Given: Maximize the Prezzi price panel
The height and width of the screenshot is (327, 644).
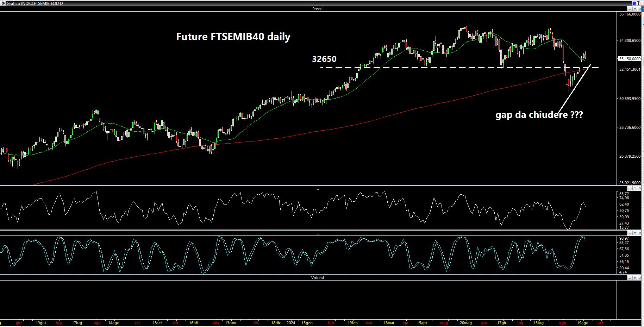Looking at the screenshot, I should 635,9.
